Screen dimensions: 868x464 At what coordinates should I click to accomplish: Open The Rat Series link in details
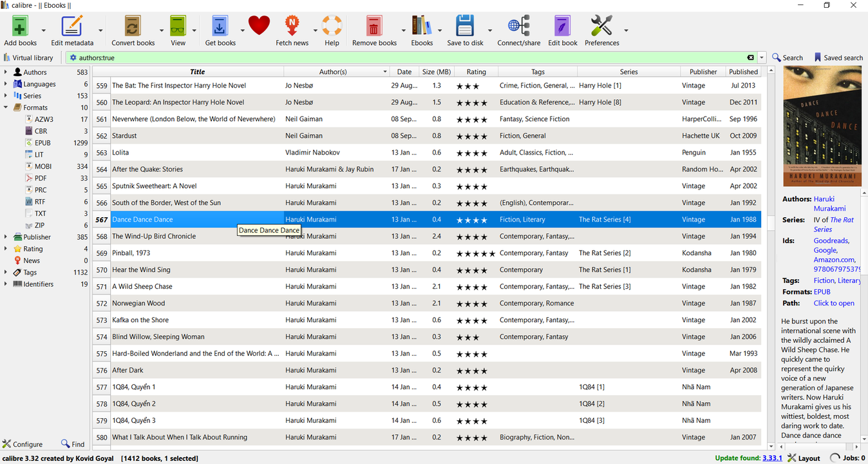pyautogui.click(x=833, y=224)
